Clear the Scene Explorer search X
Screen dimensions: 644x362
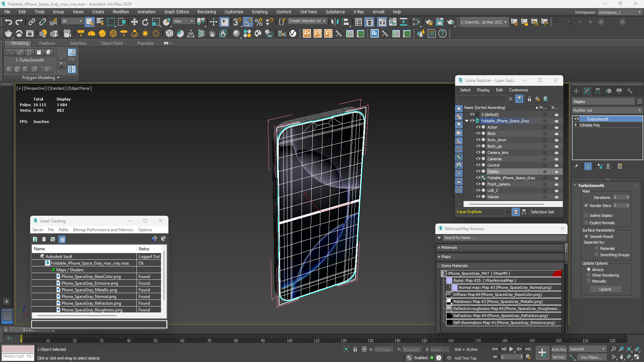[x=511, y=99]
